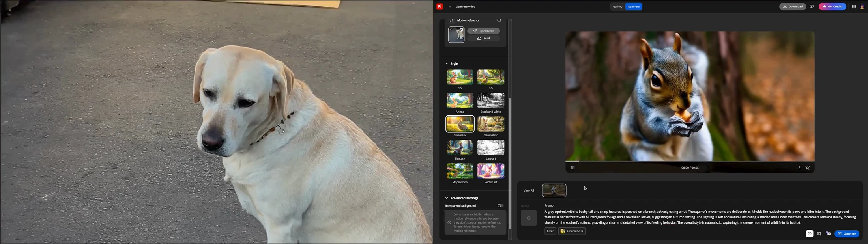Choose the 3D style

tap(490, 77)
